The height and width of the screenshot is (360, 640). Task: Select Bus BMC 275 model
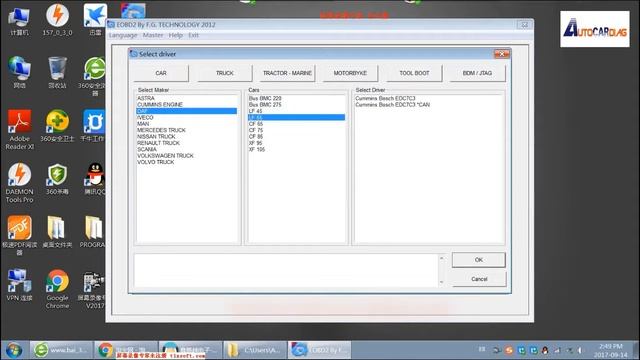click(x=296, y=104)
